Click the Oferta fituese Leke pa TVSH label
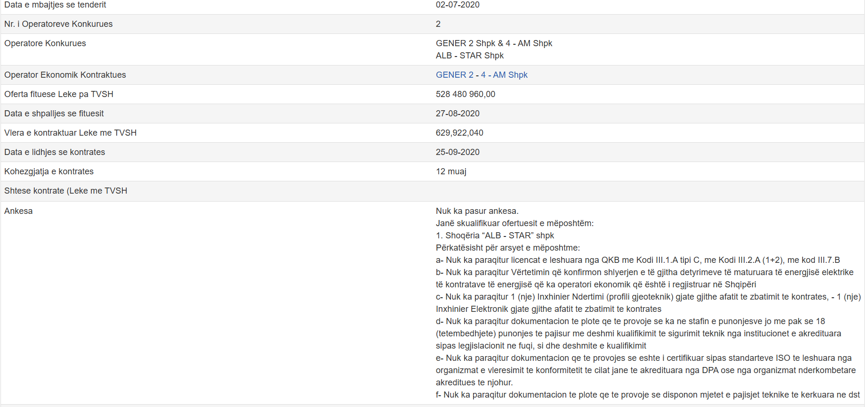This screenshot has width=868, height=407. 59,94
